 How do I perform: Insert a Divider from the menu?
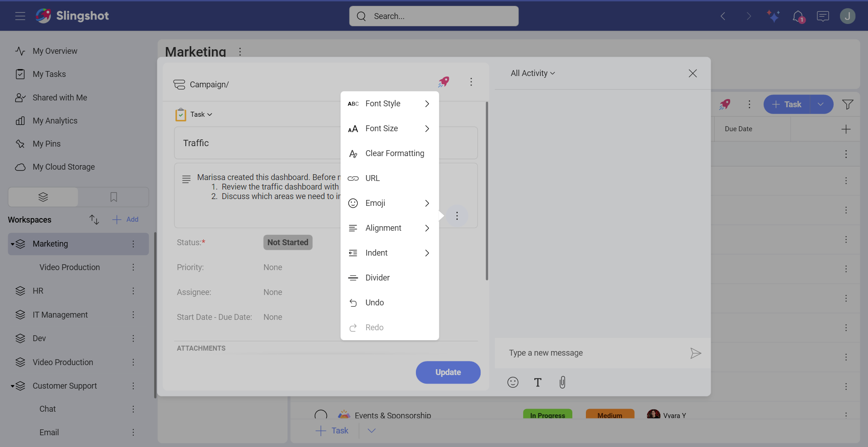pyautogui.click(x=390, y=278)
